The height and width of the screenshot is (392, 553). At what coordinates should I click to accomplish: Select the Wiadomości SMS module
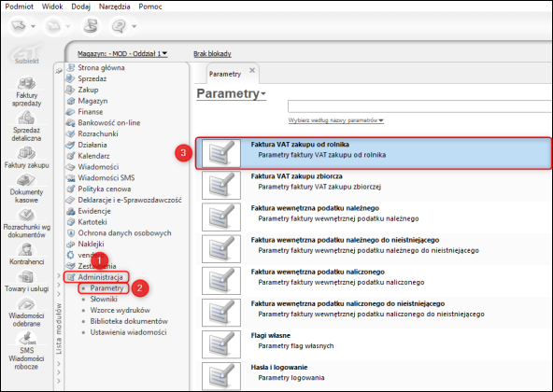106,177
